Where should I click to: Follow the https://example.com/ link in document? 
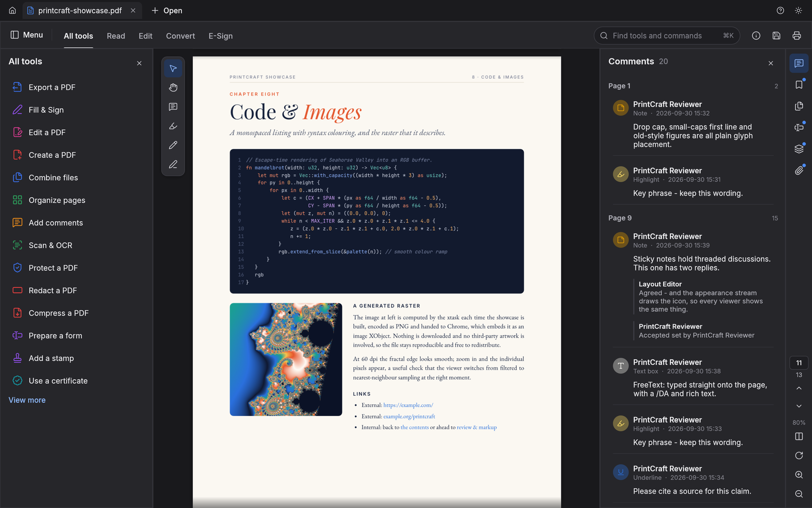pos(408,405)
